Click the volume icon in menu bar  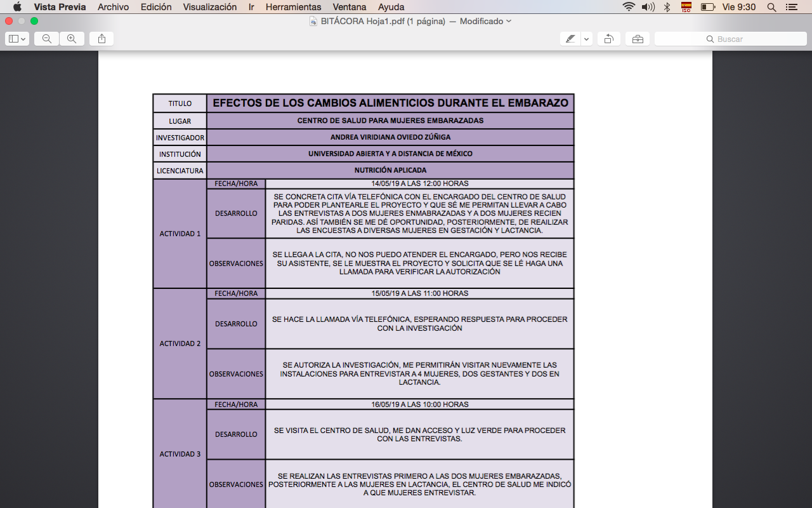648,7
